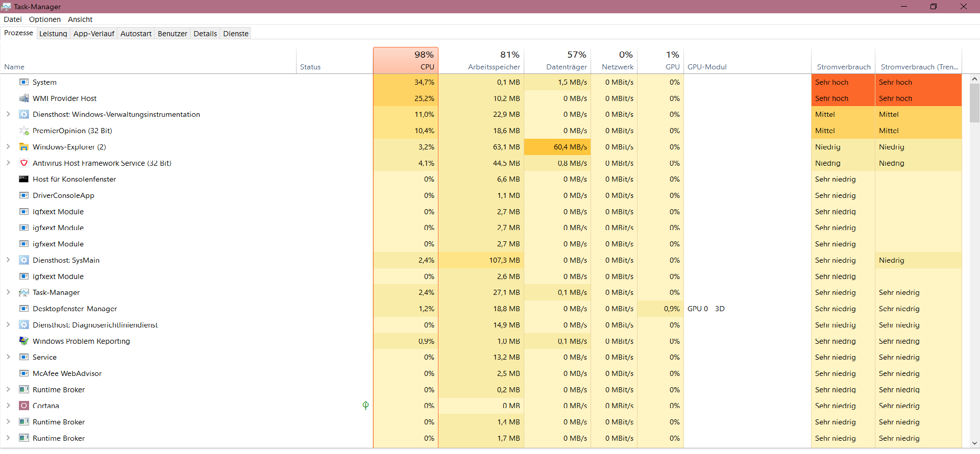Viewport: 980px width, 454px height.
Task: Select the 107,3 MB memory value
Action: (481, 260)
